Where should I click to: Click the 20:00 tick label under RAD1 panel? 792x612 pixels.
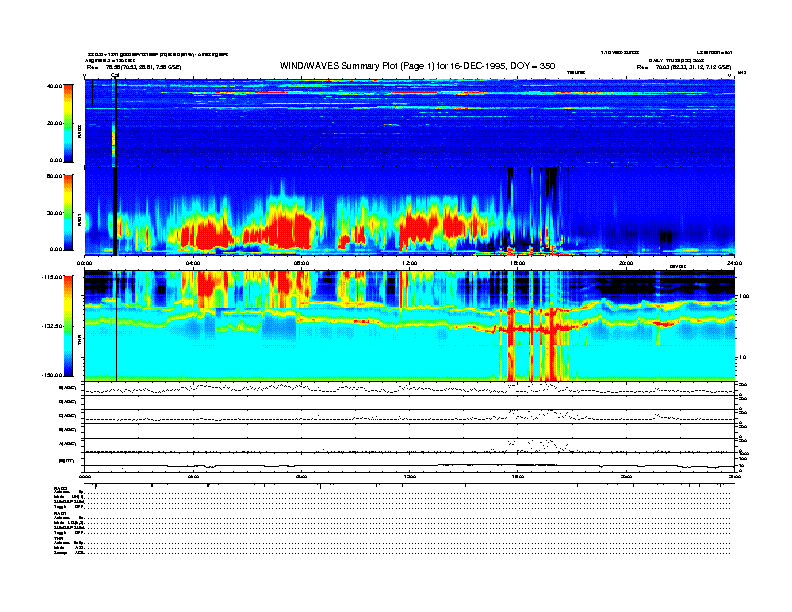coord(626,263)
